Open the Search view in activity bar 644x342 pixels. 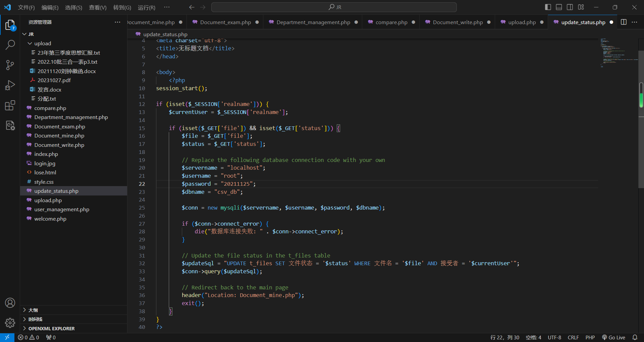(x=10, y=45)
